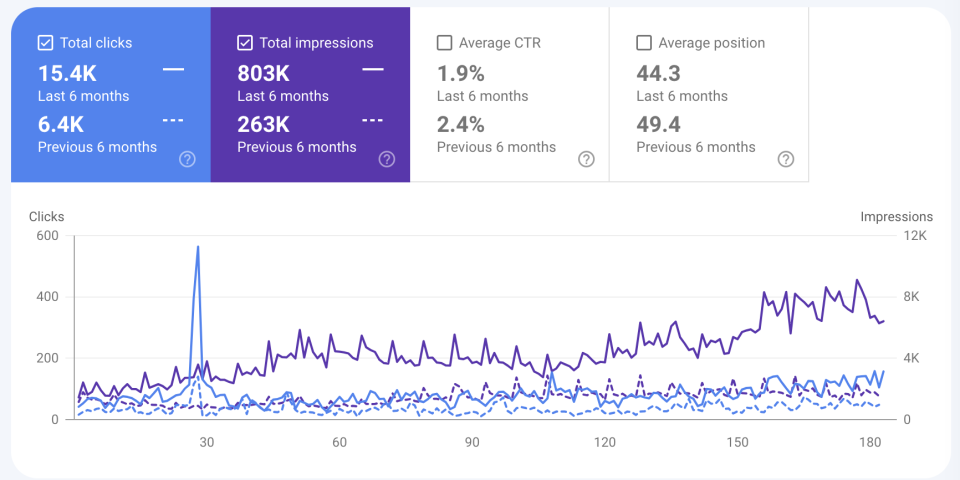Click the 2.4% previous 6 months CTR
The width and height of the screenshot is (960, 480).
[461, 124]
